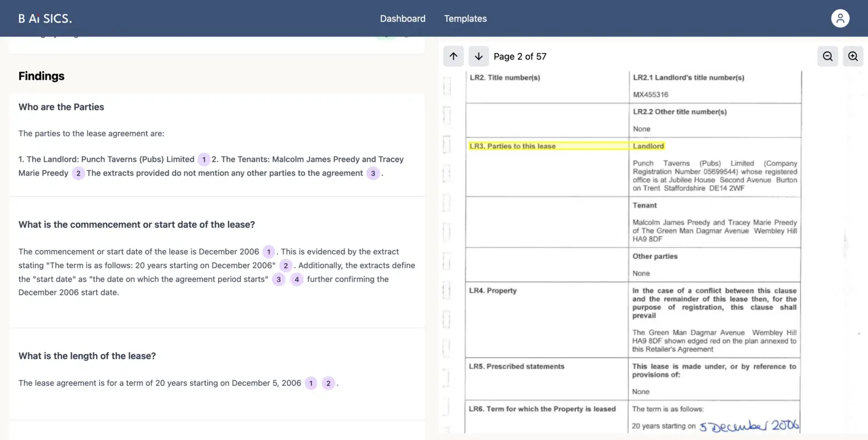
Task: Collapse the What is the length question
Action: coord(87,356)
